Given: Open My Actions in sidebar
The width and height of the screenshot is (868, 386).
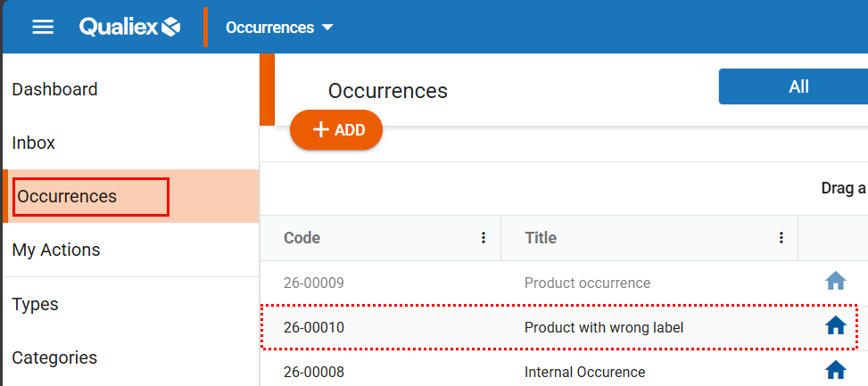Looking at the screenshot, I should tap(56, 250).
